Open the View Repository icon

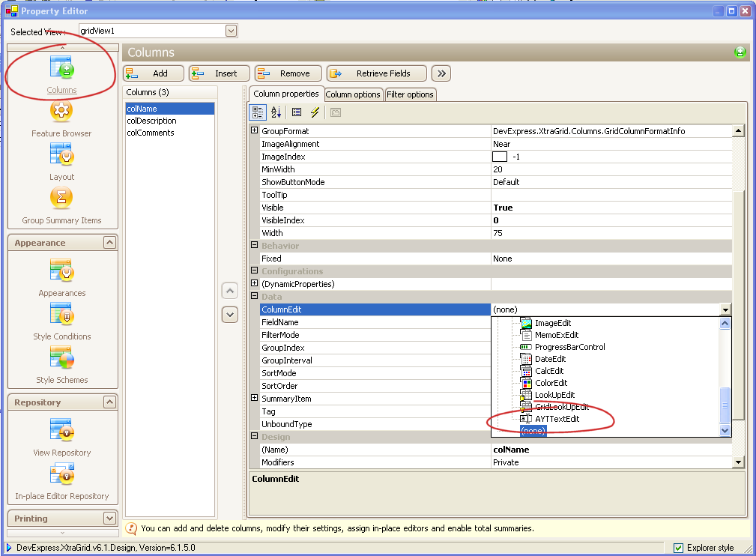pos(61,429)
